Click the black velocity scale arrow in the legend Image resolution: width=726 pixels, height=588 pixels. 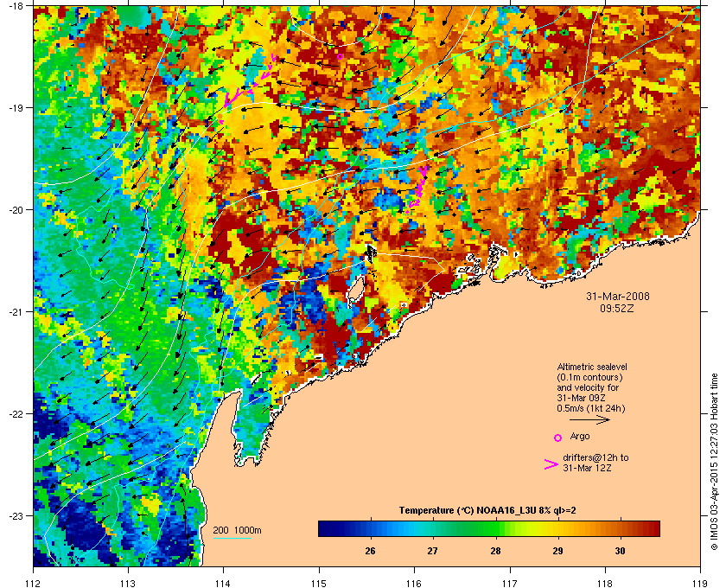coord(589,420)
